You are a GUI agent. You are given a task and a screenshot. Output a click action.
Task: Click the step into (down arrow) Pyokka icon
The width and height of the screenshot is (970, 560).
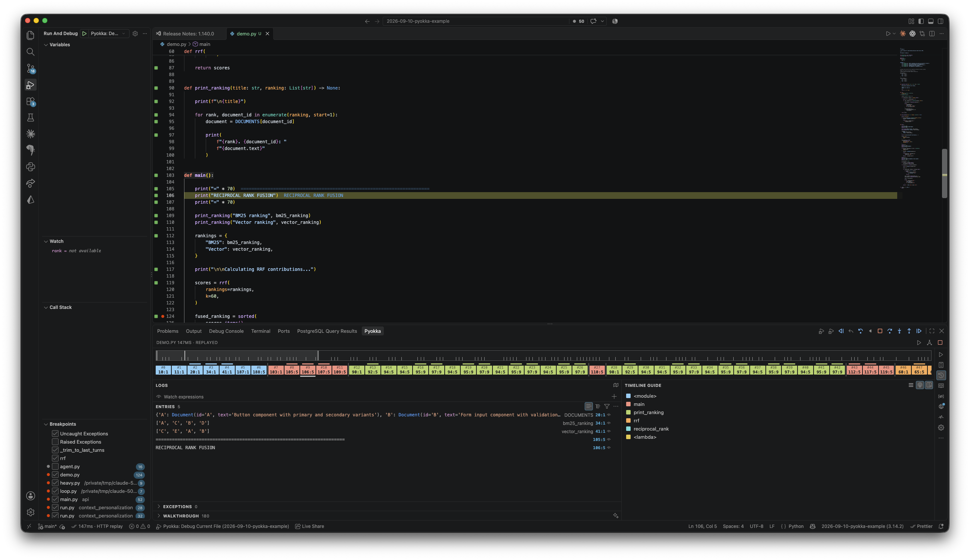899,331
